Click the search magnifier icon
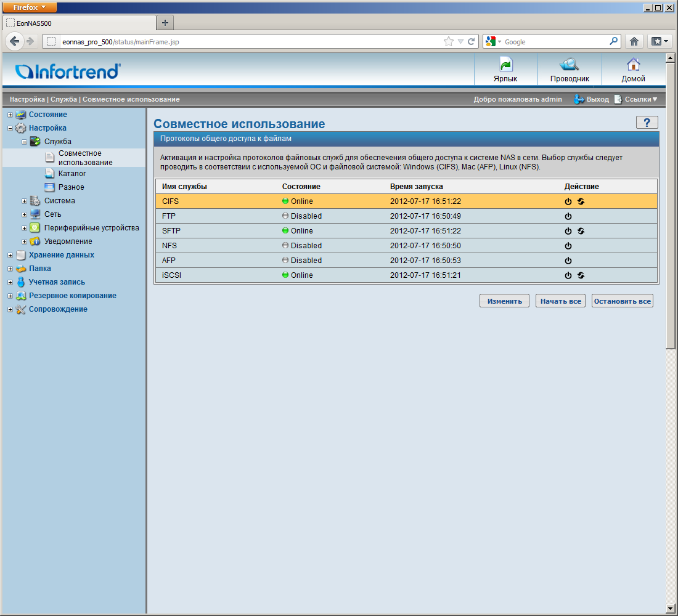This screenshot has height=616, width=678. pos(613,41)
